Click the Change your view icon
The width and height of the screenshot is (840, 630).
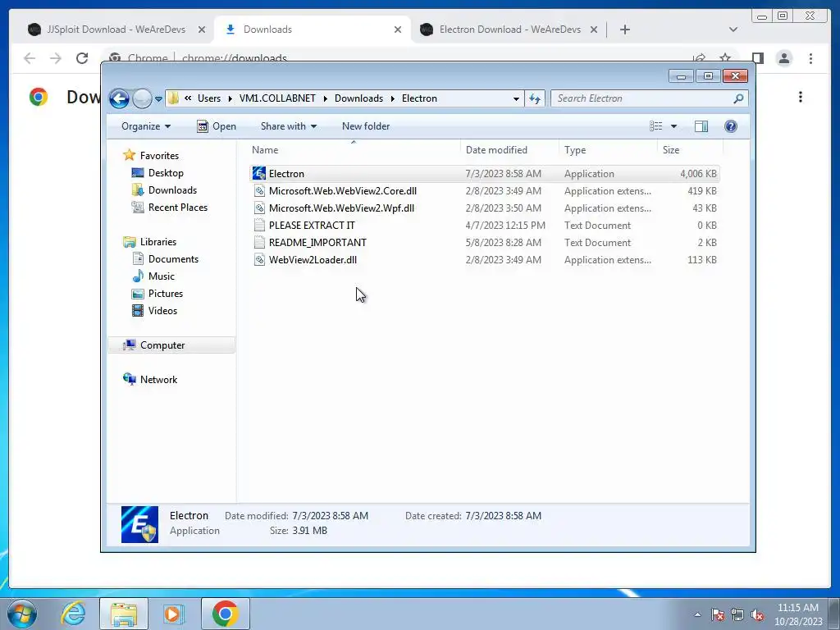pyautogui.click(x=656, y=126)
